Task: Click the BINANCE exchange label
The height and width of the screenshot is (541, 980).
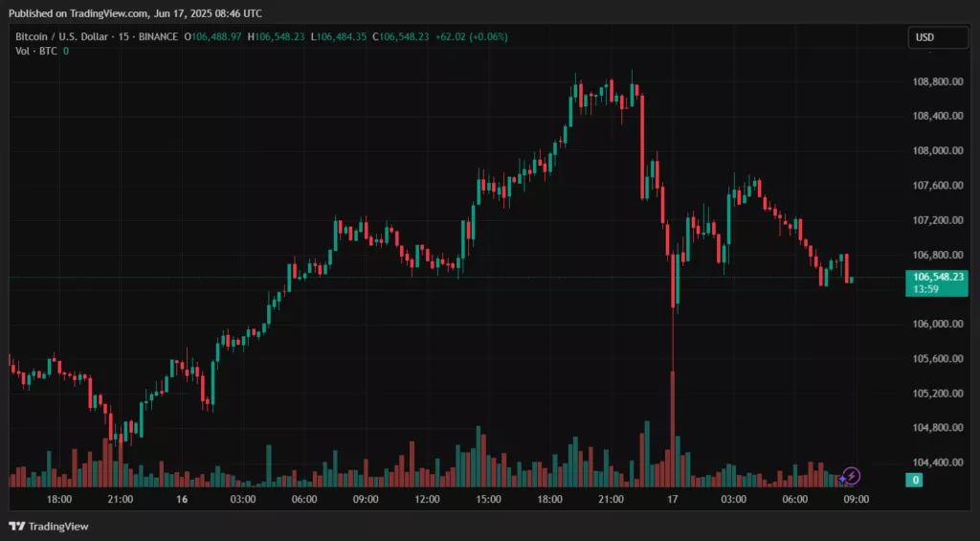Action: [159, 36]
